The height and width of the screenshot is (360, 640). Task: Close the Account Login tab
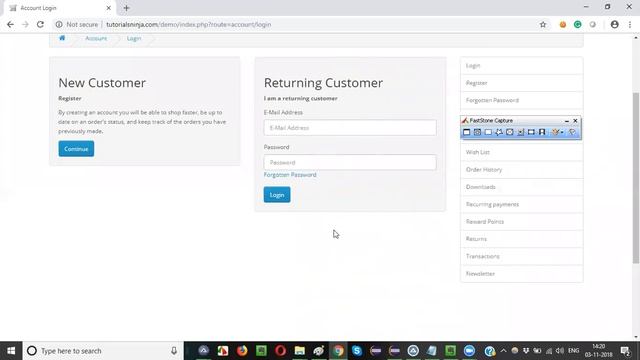click(x=109, y=8)
